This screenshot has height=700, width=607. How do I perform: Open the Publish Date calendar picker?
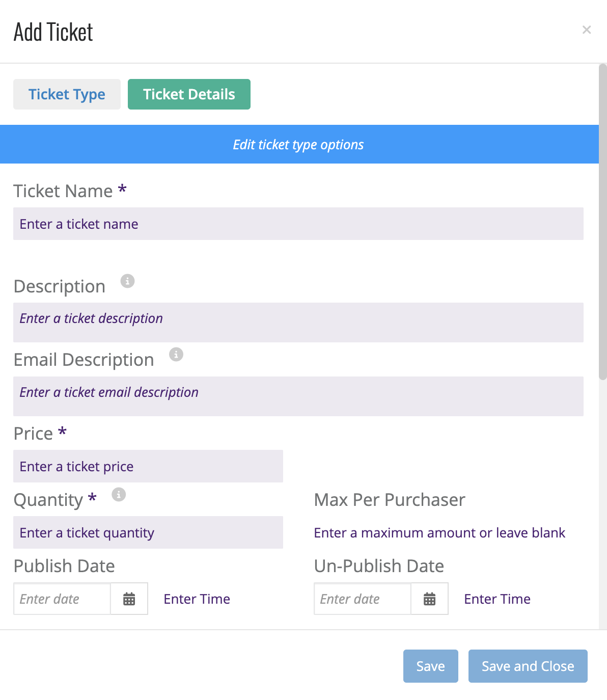[129, 599]
